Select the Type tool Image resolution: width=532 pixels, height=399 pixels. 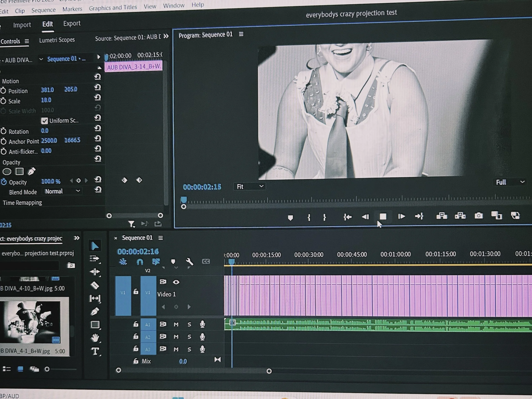[95, 351]
